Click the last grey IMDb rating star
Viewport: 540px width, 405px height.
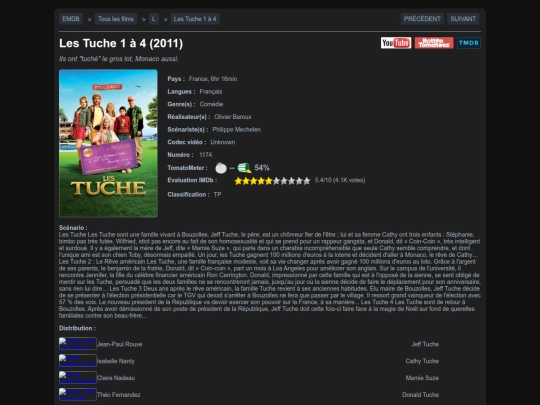[x=307, y=181]
